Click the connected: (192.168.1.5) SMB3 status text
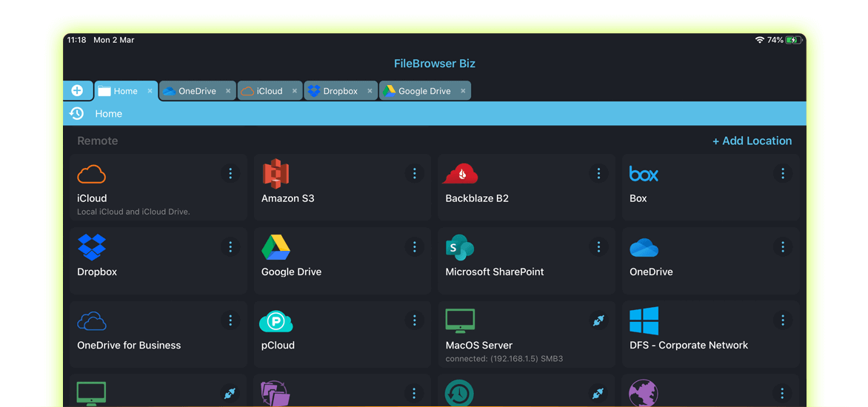This screenshot has width=868, height=407. tap(504, 359)
